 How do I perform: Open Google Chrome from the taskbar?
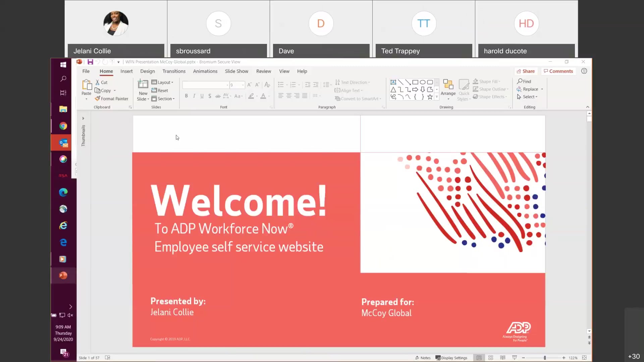(63, 126)
